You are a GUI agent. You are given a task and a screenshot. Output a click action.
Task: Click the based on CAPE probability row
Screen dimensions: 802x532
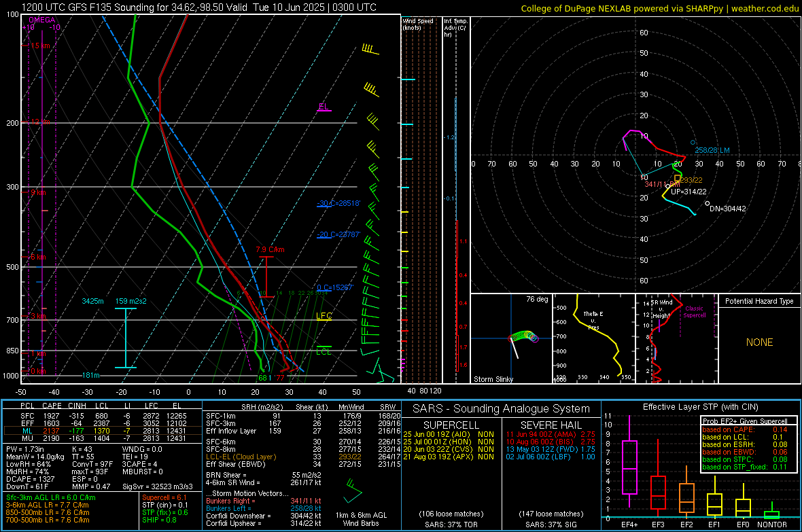(x=745, y=429)
